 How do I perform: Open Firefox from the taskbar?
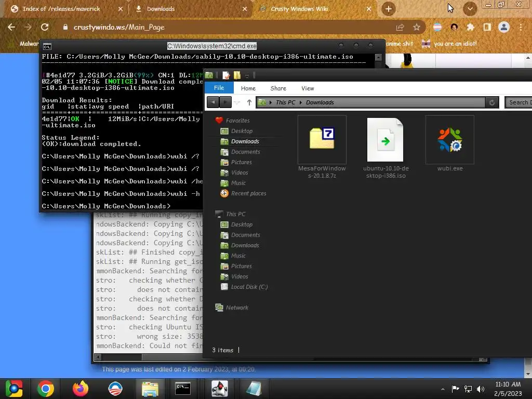(x=81, y=389)
